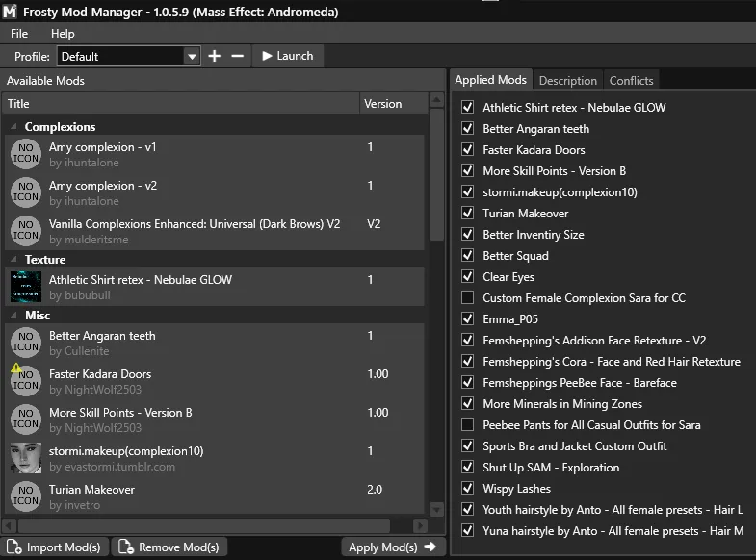The height and width of the screenshot is (560, 756).
Task: Click the Remove Mod(s) button label
Action: click(x=179, y=547)
